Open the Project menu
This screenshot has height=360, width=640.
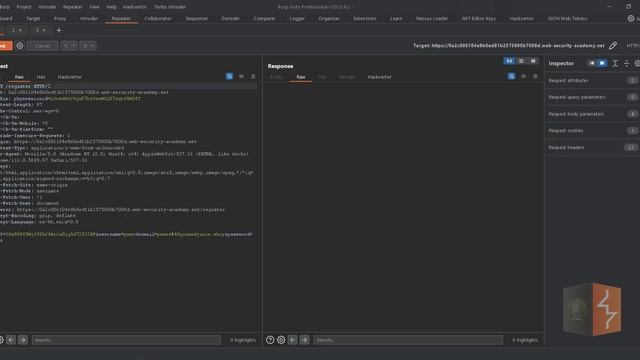(x=24, y=7)
